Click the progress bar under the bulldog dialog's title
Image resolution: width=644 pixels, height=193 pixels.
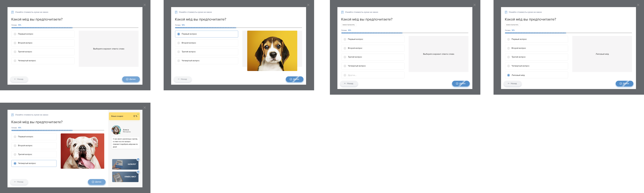click(58, 130)
